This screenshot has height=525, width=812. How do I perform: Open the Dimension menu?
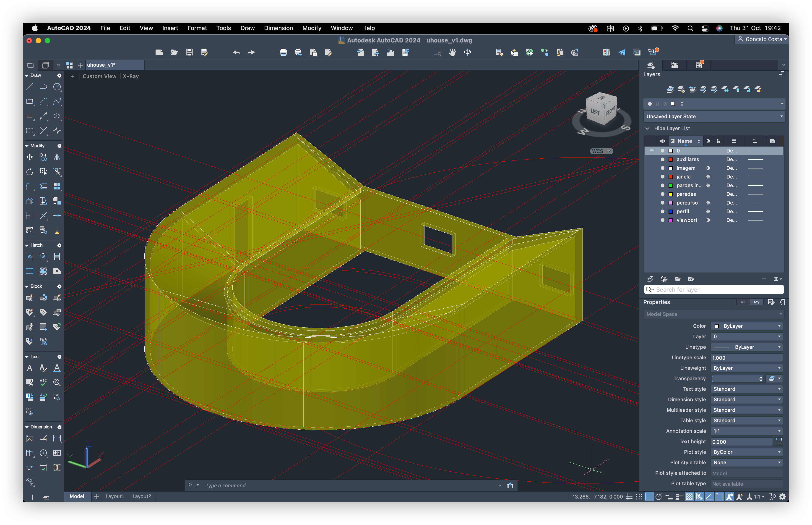278,28
